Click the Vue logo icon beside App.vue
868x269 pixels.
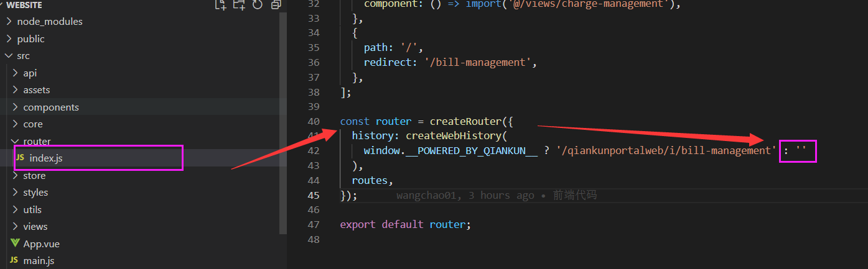click(15, 244)
